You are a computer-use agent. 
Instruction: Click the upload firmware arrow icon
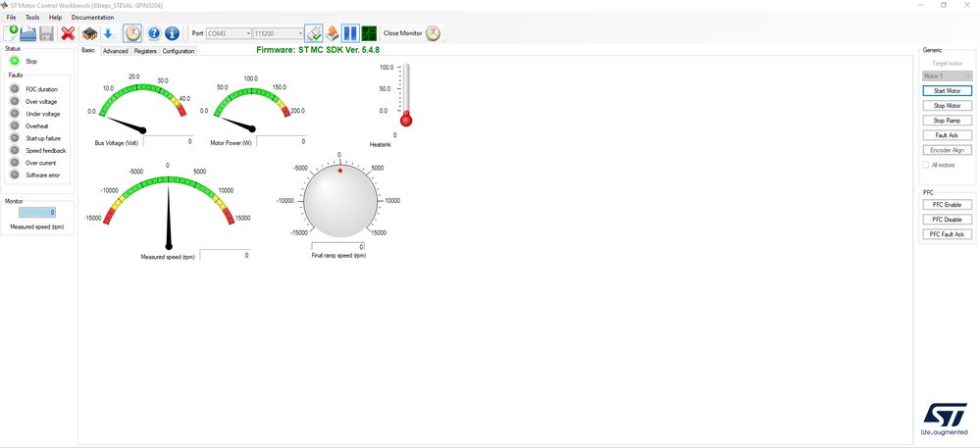(x=332, y=33)
